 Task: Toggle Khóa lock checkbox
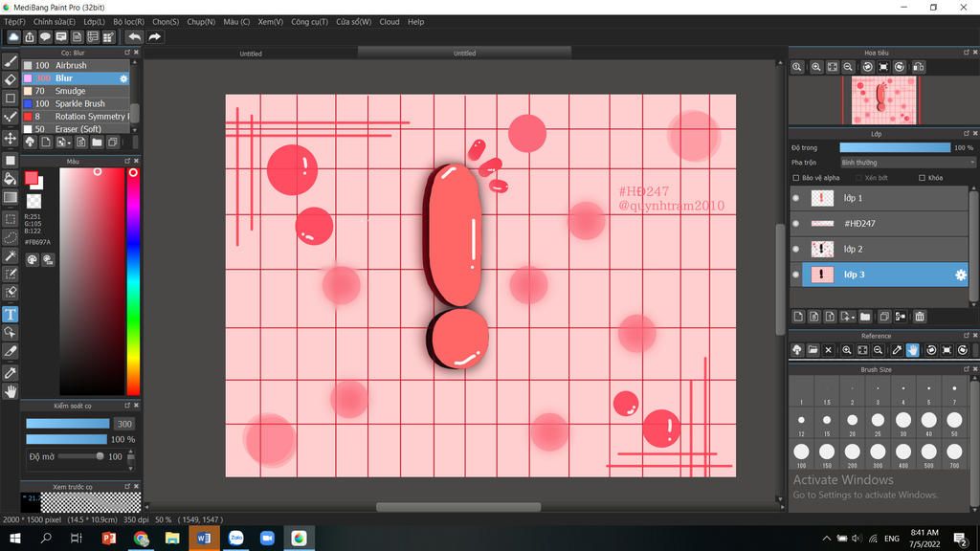922,178
